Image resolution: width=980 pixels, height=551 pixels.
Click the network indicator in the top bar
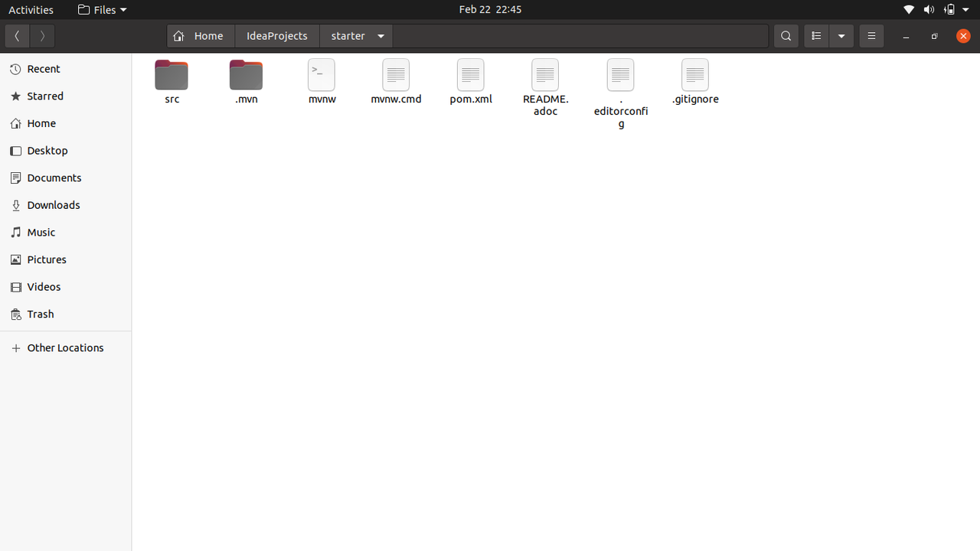click(909, 9)
